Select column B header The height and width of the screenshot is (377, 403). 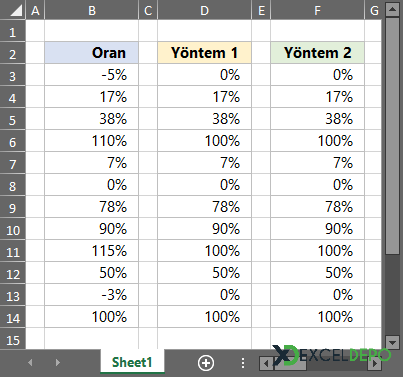[x=91, y=11]
